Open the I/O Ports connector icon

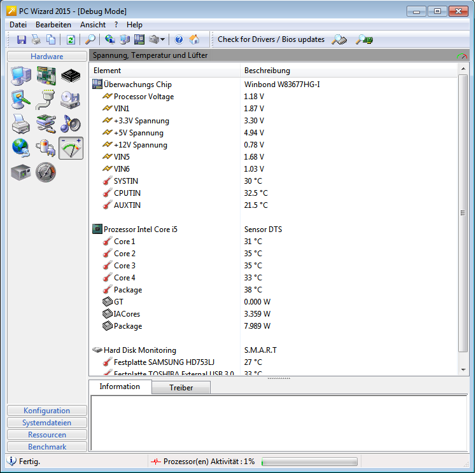46,100
